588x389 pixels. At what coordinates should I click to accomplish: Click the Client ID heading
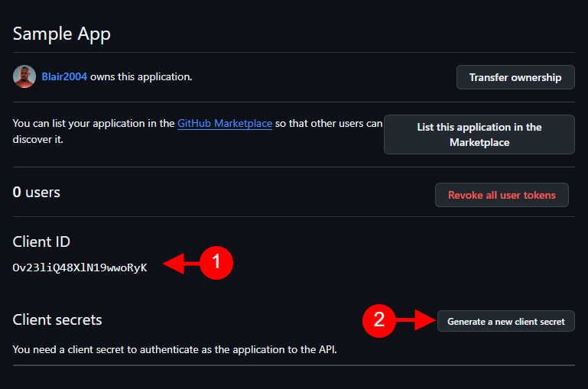(41, 242)
